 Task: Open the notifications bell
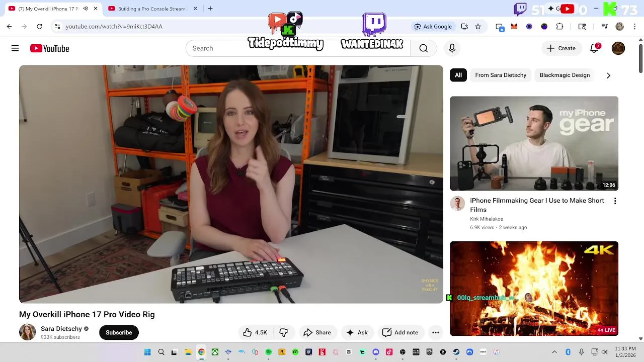(x=594, y=48)
